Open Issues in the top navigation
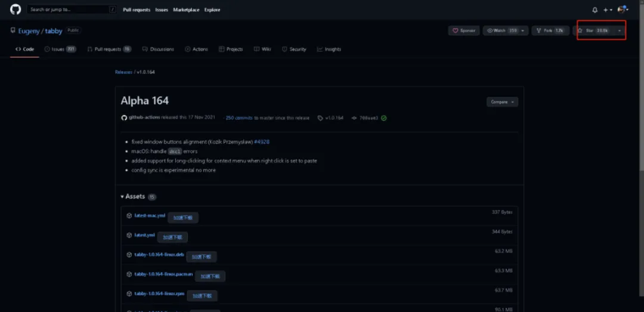The image size is (644, 312). click(162, 10)
